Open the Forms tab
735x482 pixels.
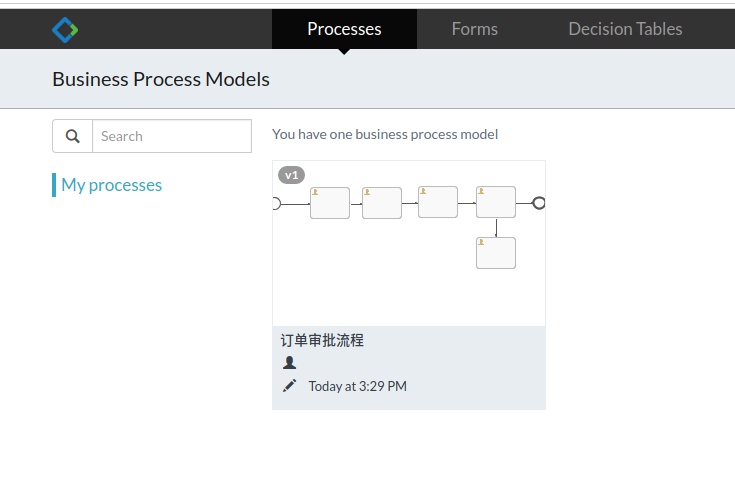point(474,29)
